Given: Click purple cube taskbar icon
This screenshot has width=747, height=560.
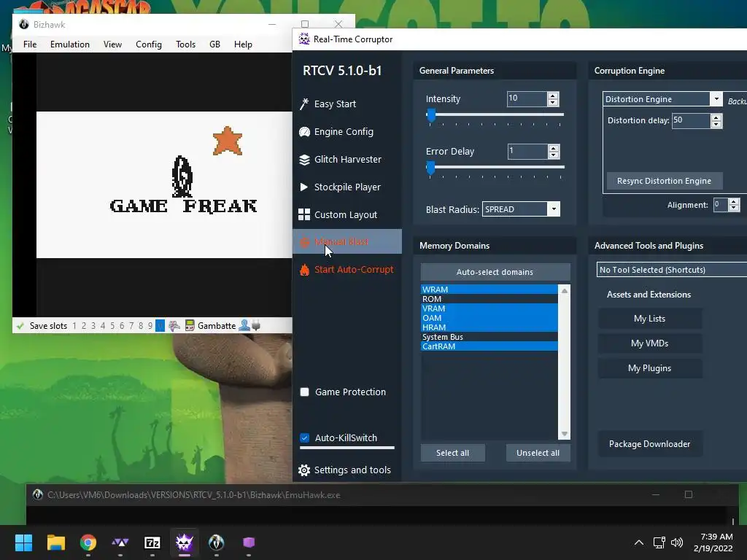Looking at the screenshot, I should click(249, 542).
